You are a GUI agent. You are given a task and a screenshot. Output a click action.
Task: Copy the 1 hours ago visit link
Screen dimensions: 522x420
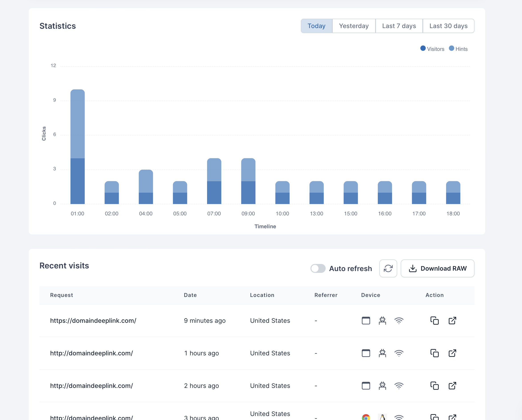[434, 353]
